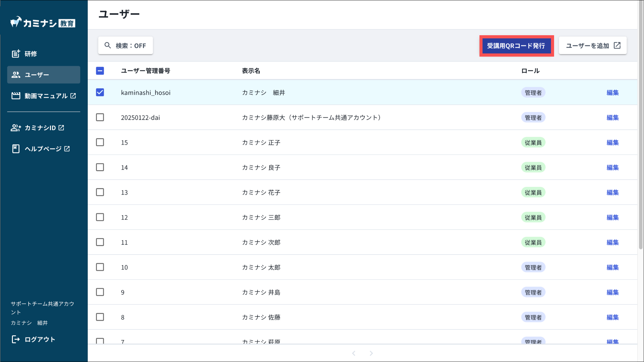Viewport: 644px width, 362px height.
Task: Click the 表示名 column header
Action: point(251,71)
